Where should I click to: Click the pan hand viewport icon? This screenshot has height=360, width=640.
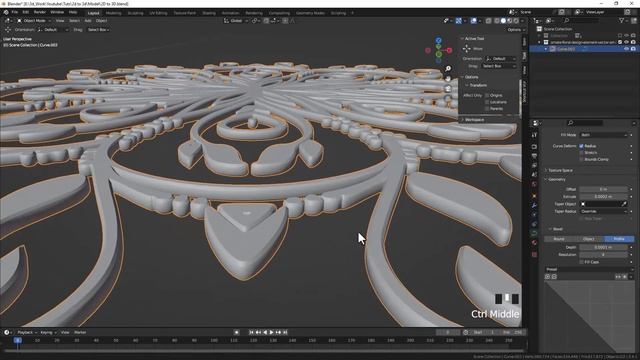pyautogui.click(x=448, y=78)
